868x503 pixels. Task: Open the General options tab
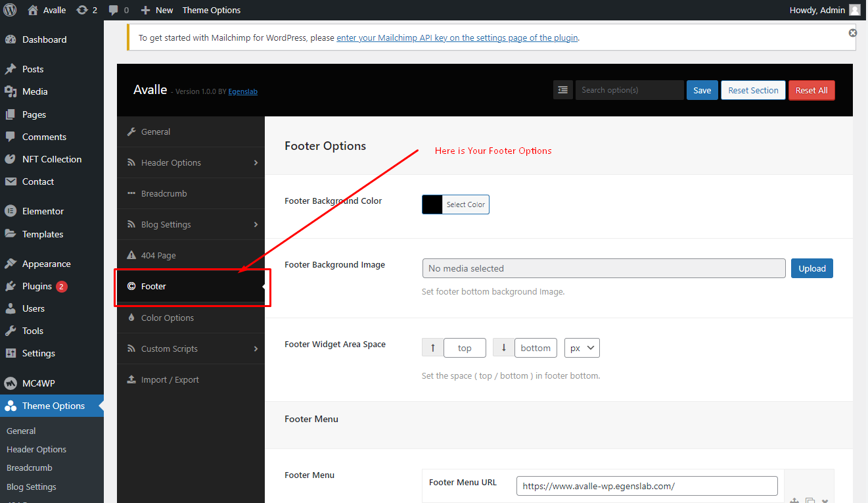191,132
